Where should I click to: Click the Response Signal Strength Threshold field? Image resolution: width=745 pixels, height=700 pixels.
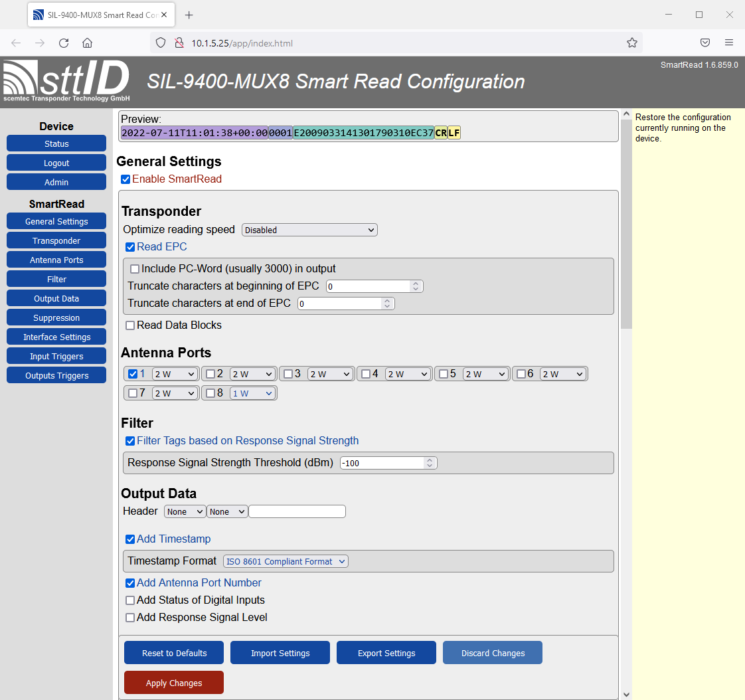388,463
